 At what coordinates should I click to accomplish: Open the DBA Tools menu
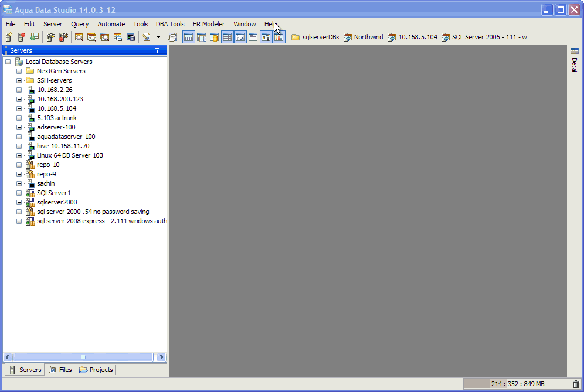[170, 24]
